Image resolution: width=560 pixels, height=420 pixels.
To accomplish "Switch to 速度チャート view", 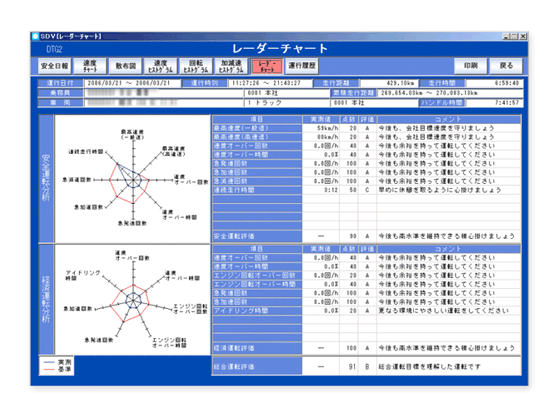I will 90,66.
